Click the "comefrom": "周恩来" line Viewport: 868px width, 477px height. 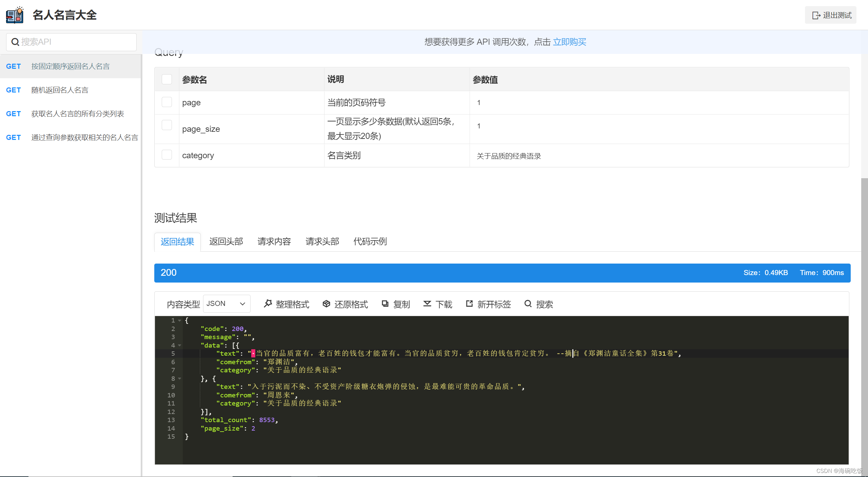(257, 395)
